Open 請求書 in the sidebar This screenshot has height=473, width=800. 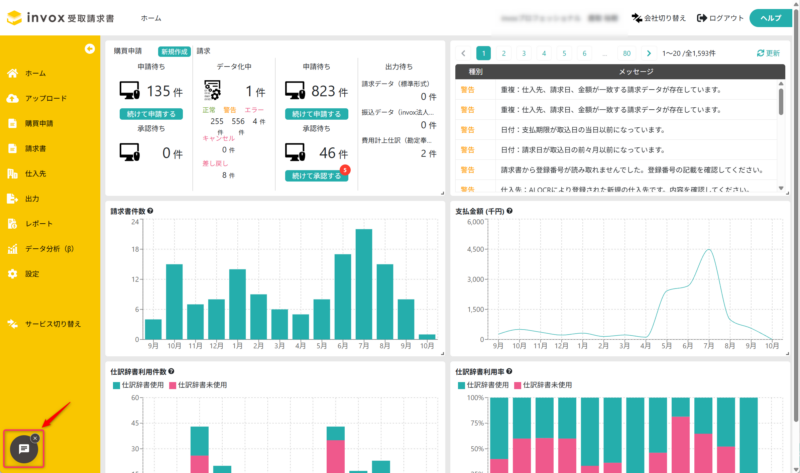35,148
